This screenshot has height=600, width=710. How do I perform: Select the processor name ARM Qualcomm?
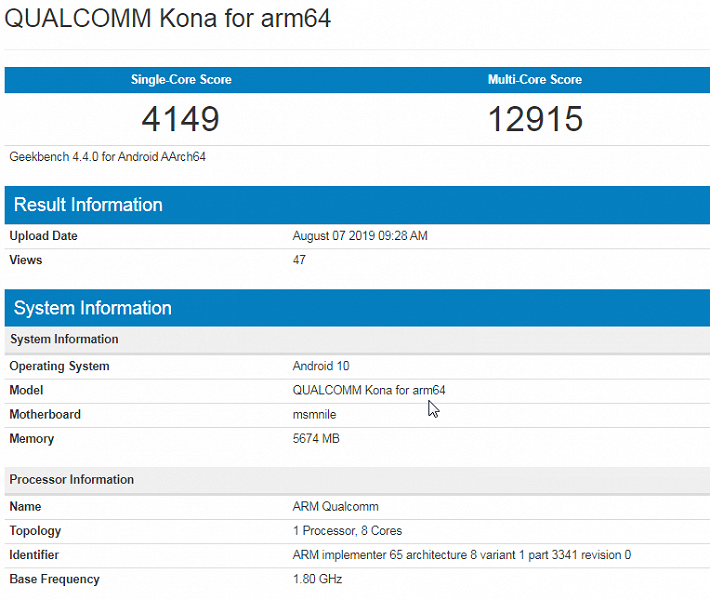coord(335,507)
